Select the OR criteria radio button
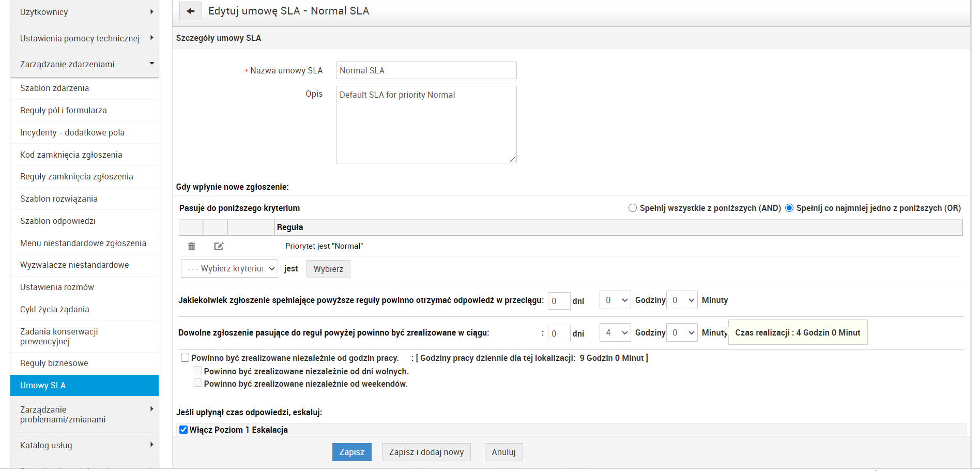Image resolution: width=980 pixels, height=471 pixels. [x=789, y=208]
